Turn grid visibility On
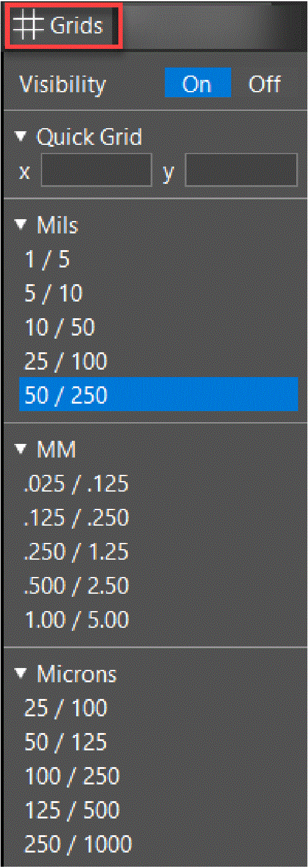The width and height of the screenshot is (308, 868). (x=197, y=84)
